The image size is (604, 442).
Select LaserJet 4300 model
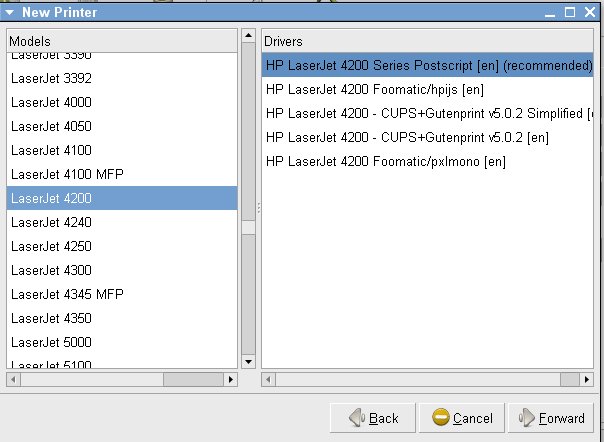[x=122, y=270]
